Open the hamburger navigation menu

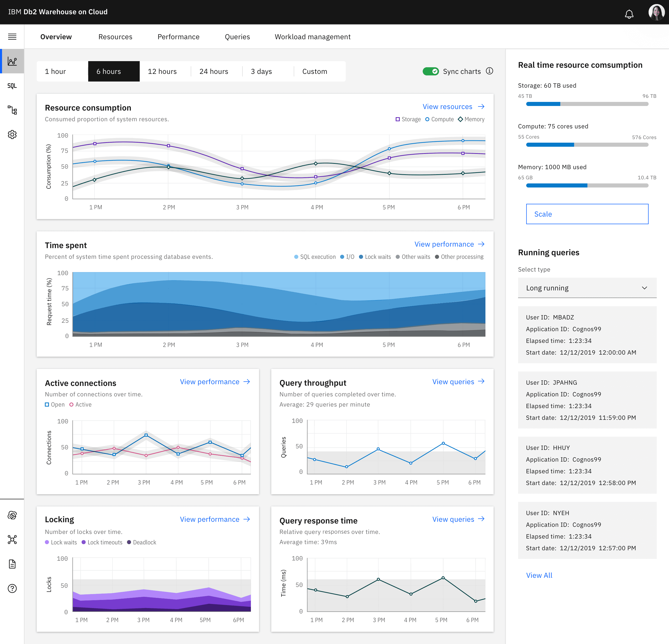pos(12,36)
